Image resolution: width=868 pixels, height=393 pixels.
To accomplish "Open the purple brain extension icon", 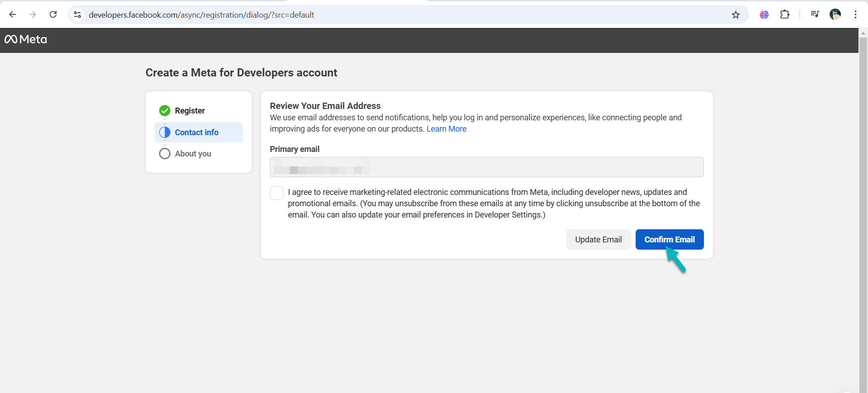I will point(764,14).
